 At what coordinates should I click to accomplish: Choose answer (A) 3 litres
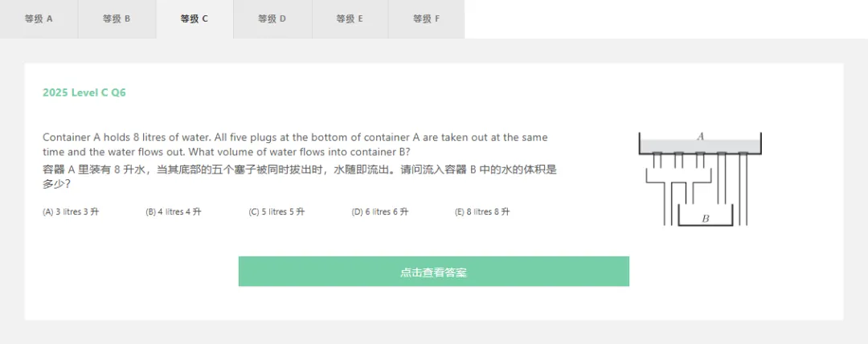pos(71,211)
